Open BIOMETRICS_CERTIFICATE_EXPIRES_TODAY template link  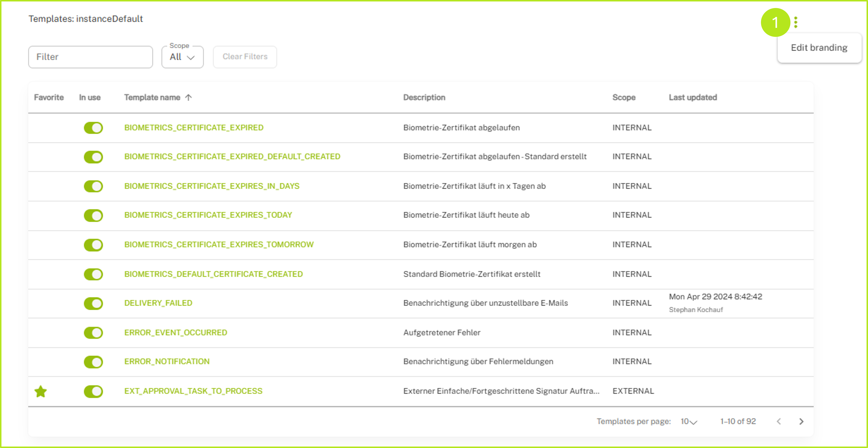[208, 215]
